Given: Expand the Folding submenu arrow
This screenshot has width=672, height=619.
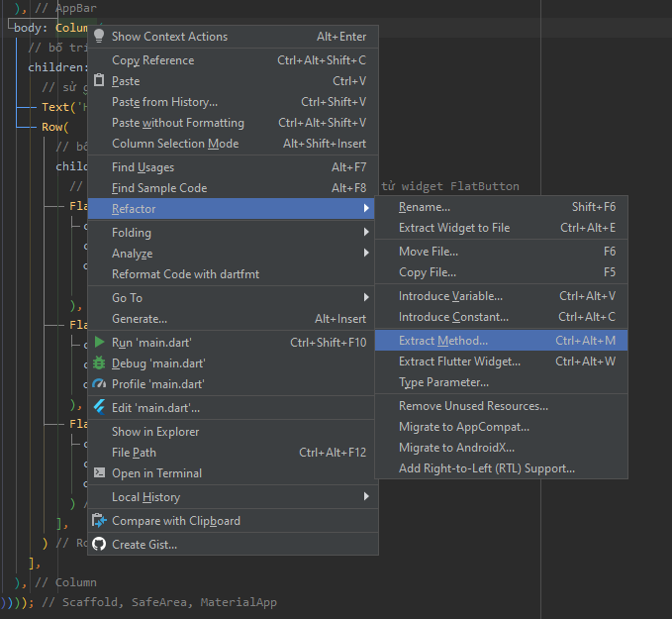Looking at the screenshot, I should click(366, 233).
